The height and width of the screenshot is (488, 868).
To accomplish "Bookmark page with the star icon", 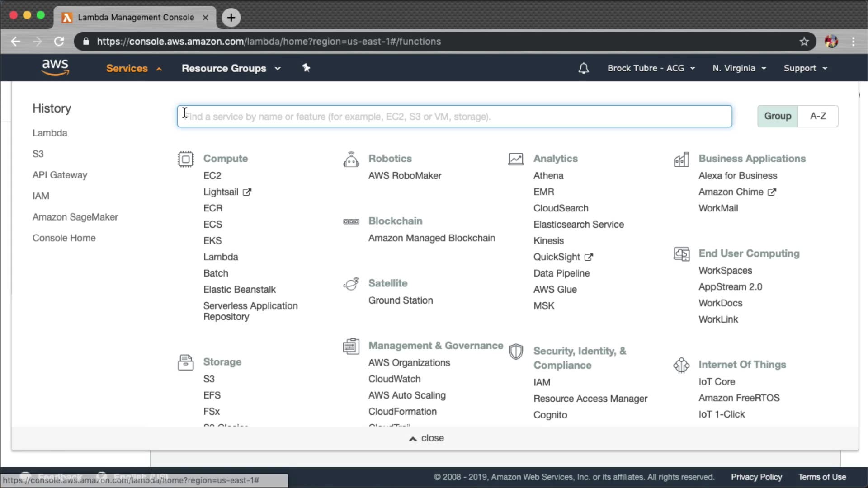I will (x=804, y=42).
